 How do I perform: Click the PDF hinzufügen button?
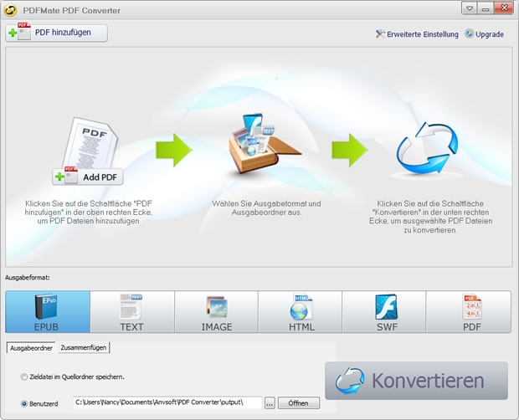pos(57,33)
